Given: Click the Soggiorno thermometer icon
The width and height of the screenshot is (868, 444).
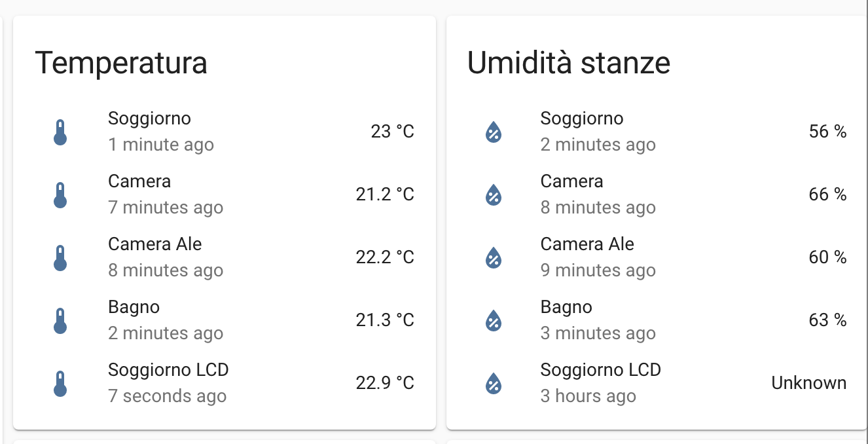Looking at the screenshot, I should point(60,130).
